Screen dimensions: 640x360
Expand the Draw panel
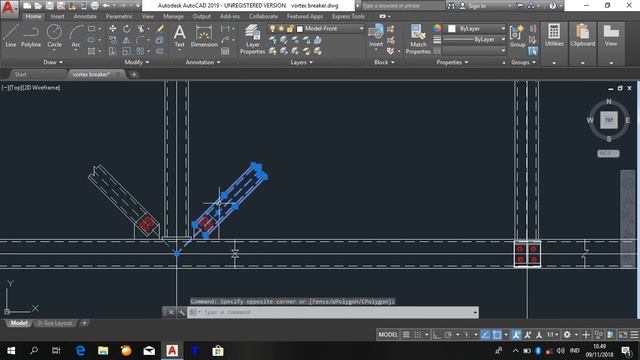pos(53,62)
